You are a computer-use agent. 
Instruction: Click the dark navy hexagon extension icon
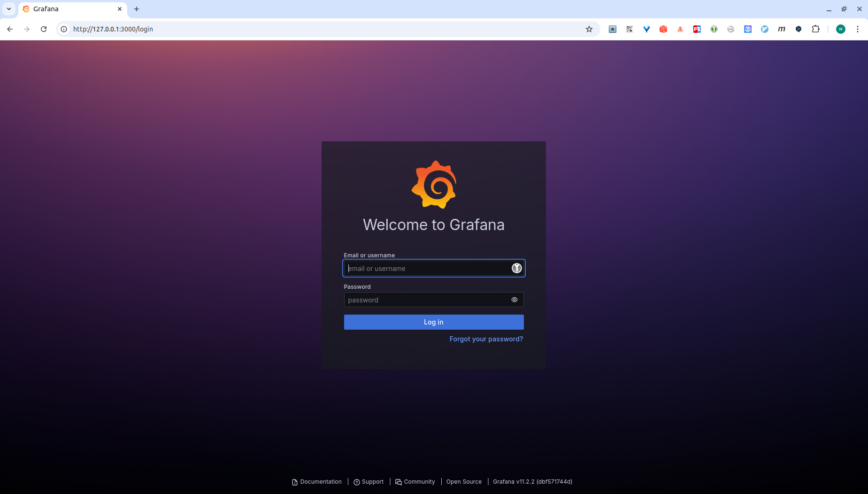(x=799, y=29)
